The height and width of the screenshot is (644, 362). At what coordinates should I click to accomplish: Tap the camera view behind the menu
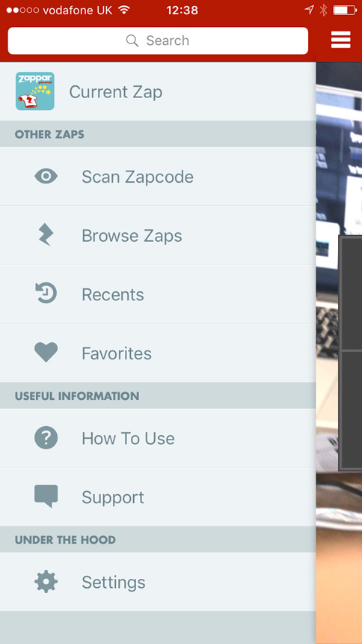pyautogui.click(x=339, y=353)
